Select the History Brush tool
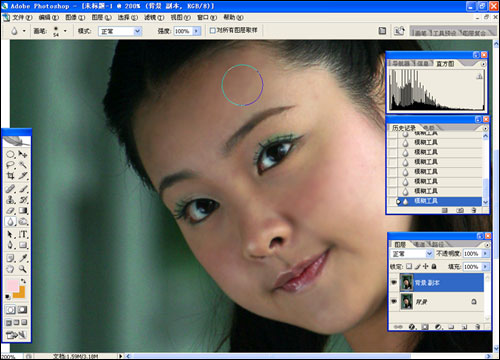The height and width of the screenshot is (360, 500). (x=23, y=200)
